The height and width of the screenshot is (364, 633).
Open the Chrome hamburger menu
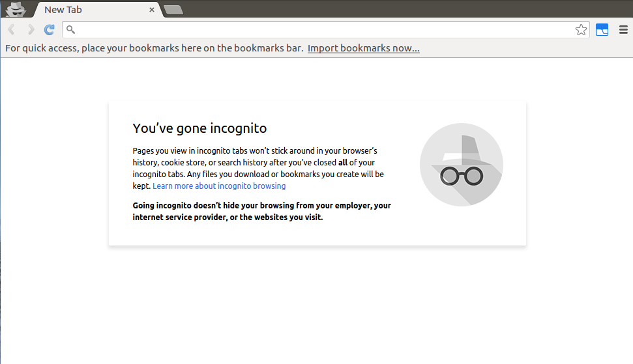(x=623, y=29)
